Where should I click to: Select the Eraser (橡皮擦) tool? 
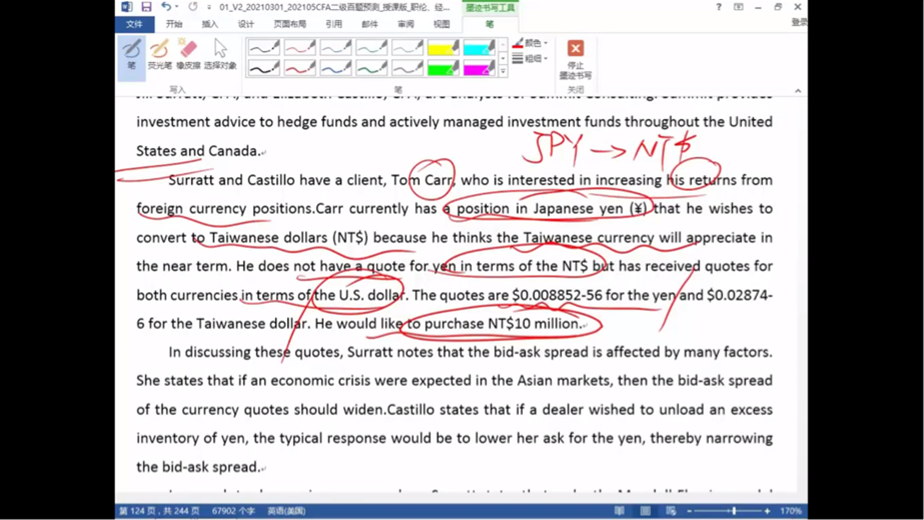pyautogui.click(x=188, y=54)
